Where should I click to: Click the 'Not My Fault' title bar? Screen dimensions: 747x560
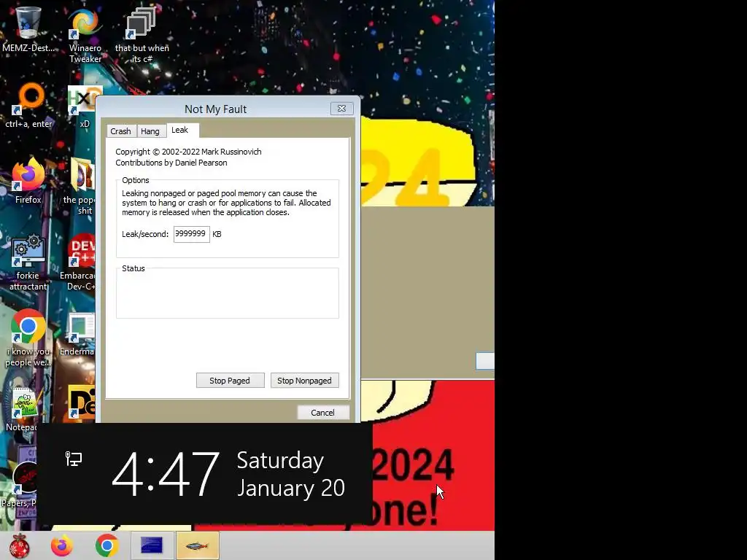click(215, 109)
